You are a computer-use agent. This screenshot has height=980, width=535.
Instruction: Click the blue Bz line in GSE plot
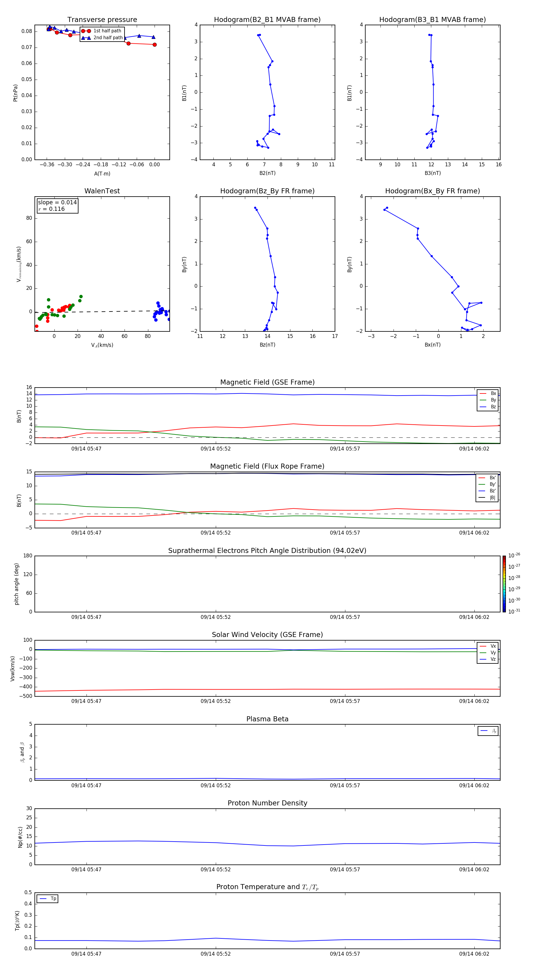coord(267,394)
